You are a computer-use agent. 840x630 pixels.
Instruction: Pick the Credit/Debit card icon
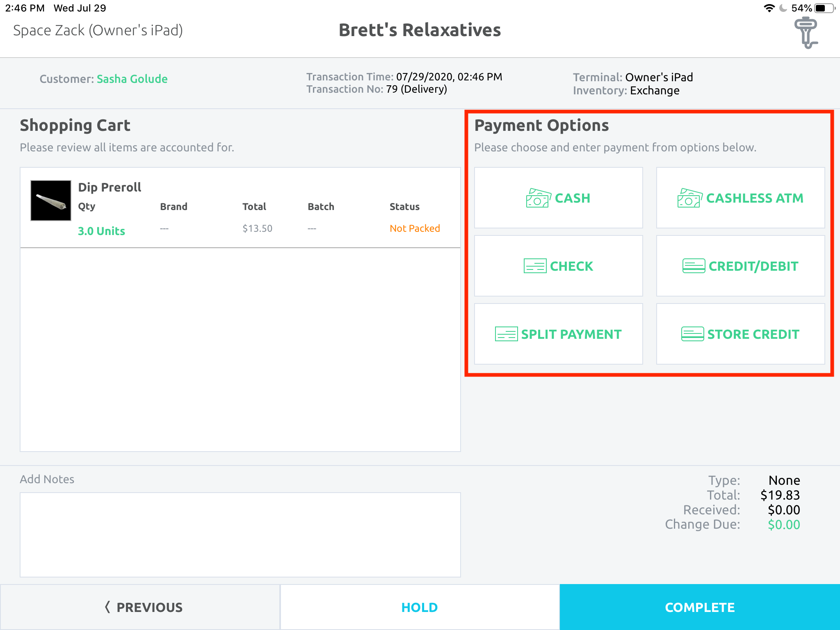click(693, 266)
